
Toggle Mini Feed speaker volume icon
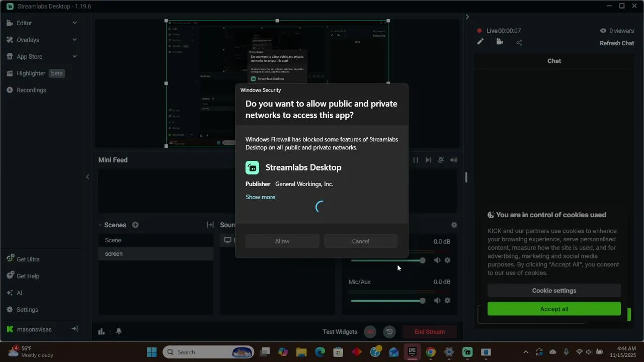[454, 160]
